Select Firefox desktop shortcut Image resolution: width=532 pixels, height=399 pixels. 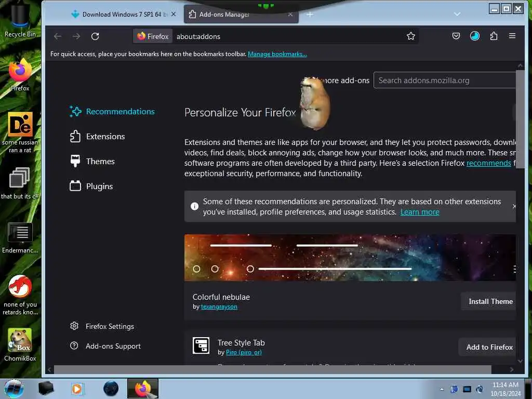20,75
